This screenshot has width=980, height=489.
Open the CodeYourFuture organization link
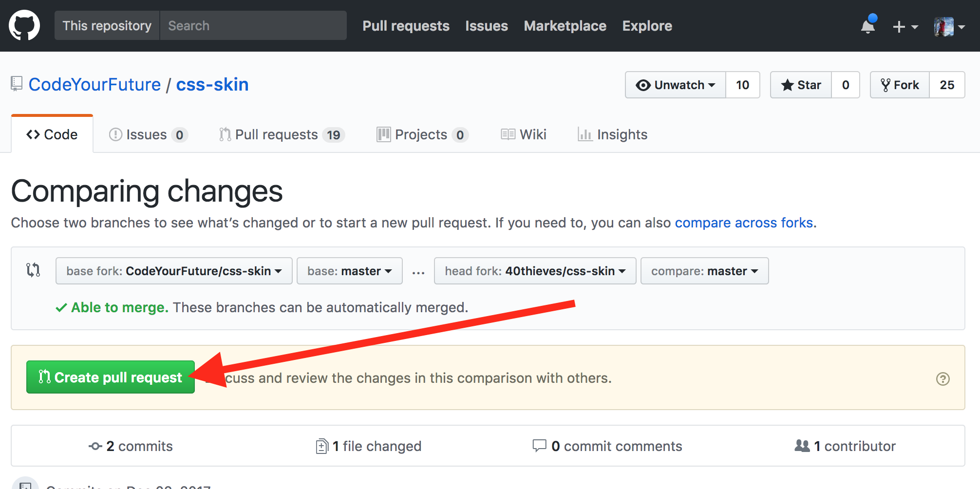pos(94,84)
